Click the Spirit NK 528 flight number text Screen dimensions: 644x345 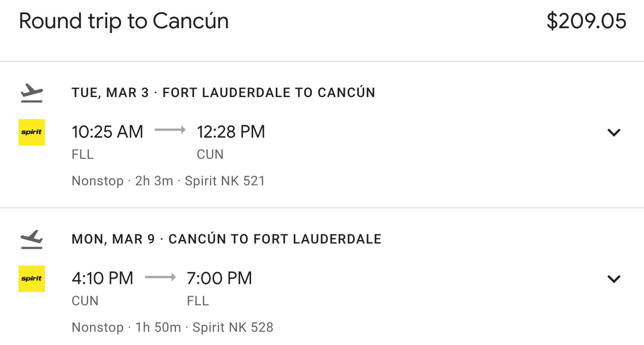pos(233,327)
